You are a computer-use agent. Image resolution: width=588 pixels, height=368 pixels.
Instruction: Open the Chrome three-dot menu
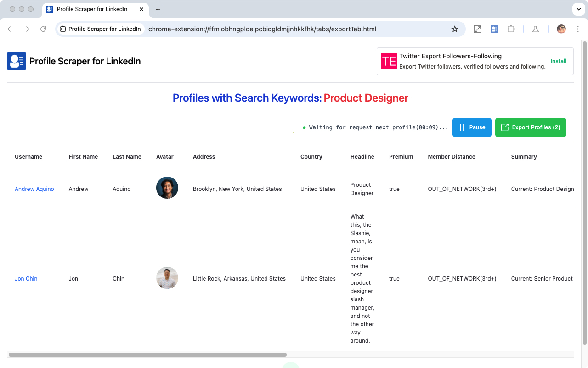[x=578, y=29]
